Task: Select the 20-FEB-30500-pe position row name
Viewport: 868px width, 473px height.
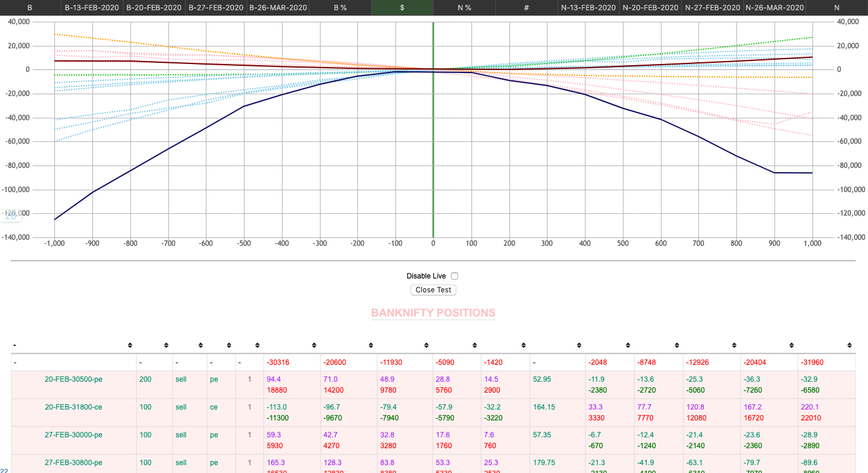Action: [74, 379]
